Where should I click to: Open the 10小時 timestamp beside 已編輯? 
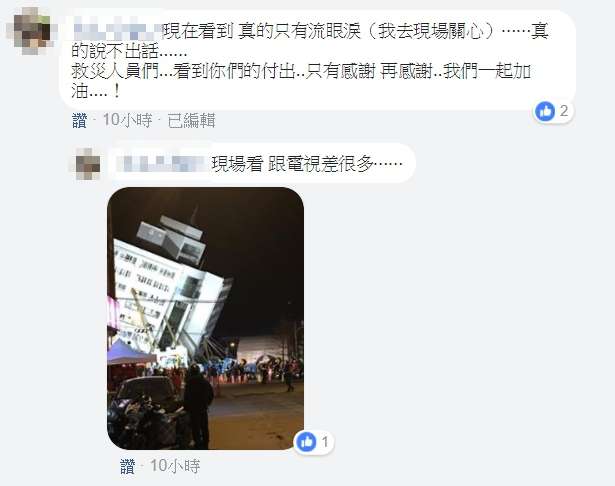point(127,120)
